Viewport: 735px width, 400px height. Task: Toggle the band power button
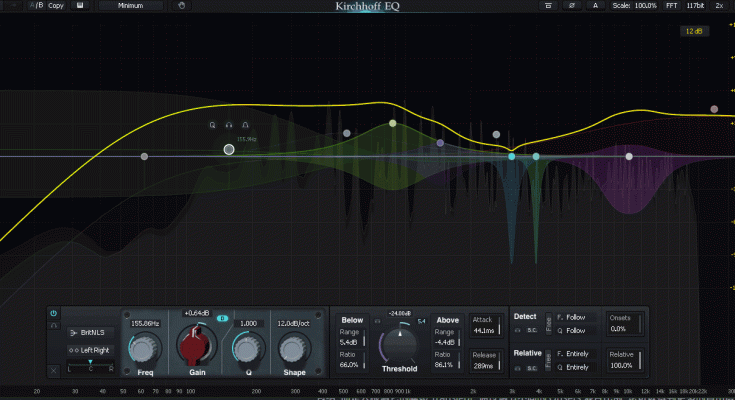(53, 313)
